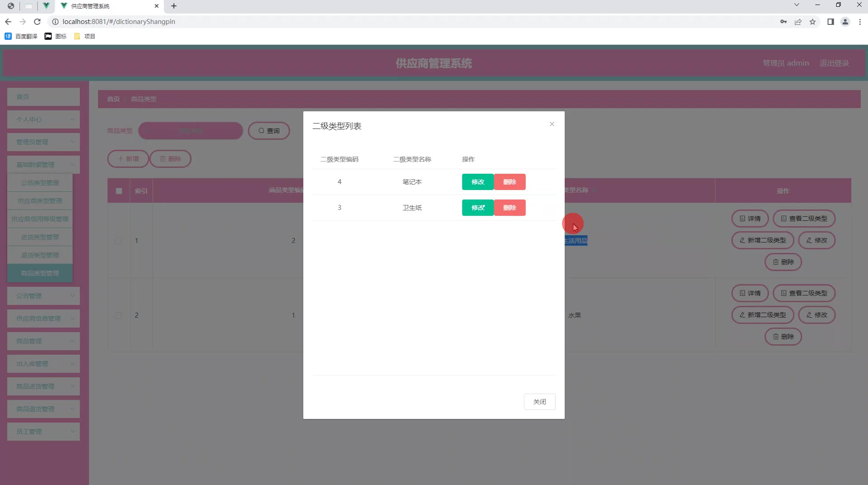The image size is (868, 485).
Task: Click the 新增 button
Action: (x=128, y=159)
